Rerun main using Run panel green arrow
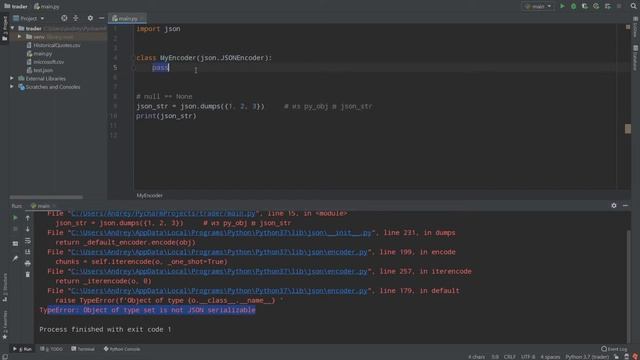Screen dimensions: 640x360 pyautogui.click(x=15, y=218)
